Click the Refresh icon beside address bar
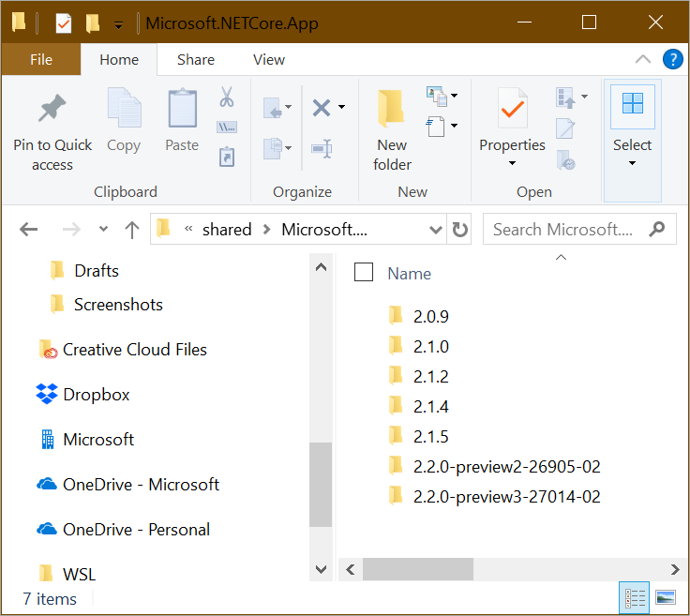 [460, 229]
